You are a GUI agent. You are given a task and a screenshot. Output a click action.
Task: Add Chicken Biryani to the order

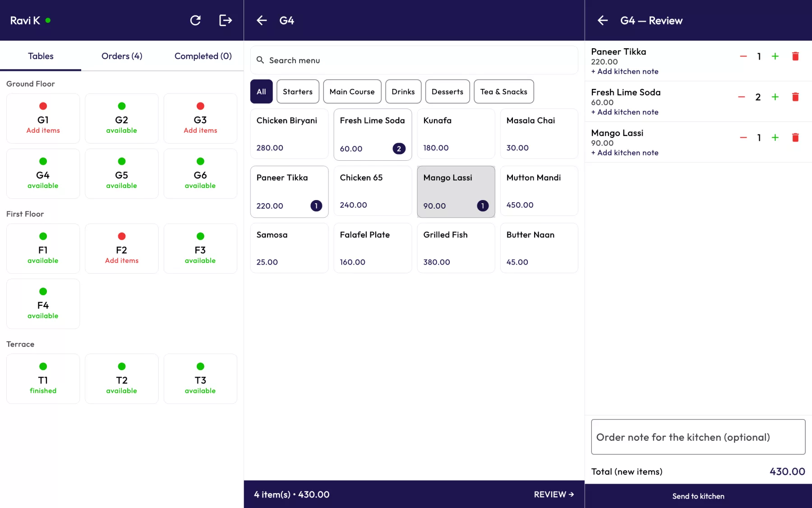(289, 134)
